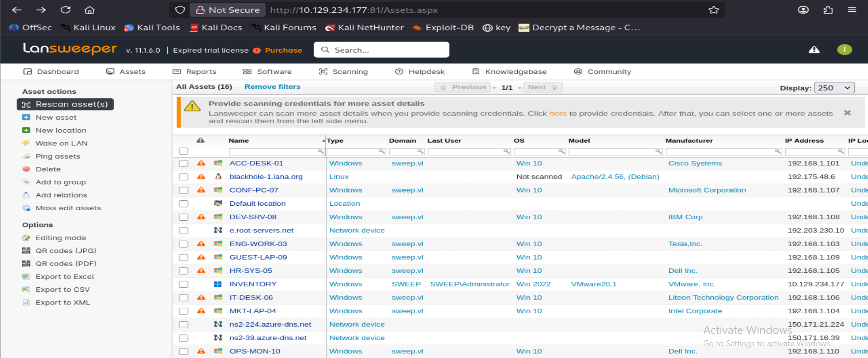The height and width of the screenshot is (358, 868).
Task: Sort assets by the Manufacturer column header
Action: (x=689, y=140)
